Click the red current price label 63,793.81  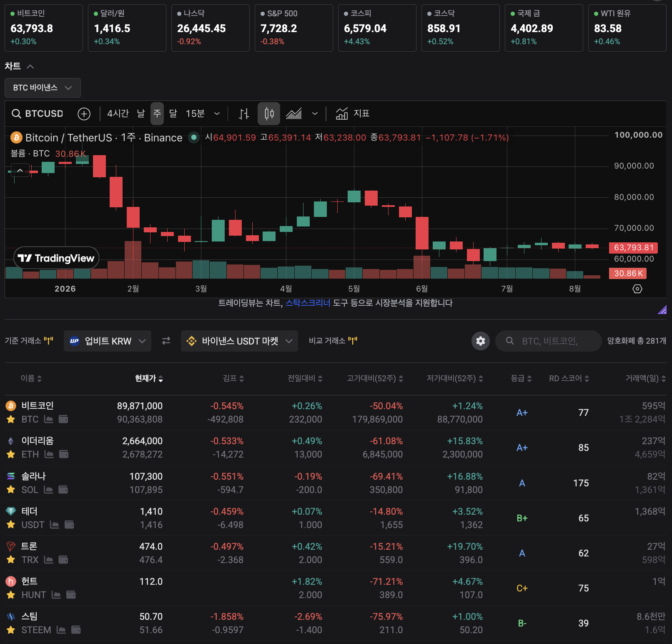point(634,248)
